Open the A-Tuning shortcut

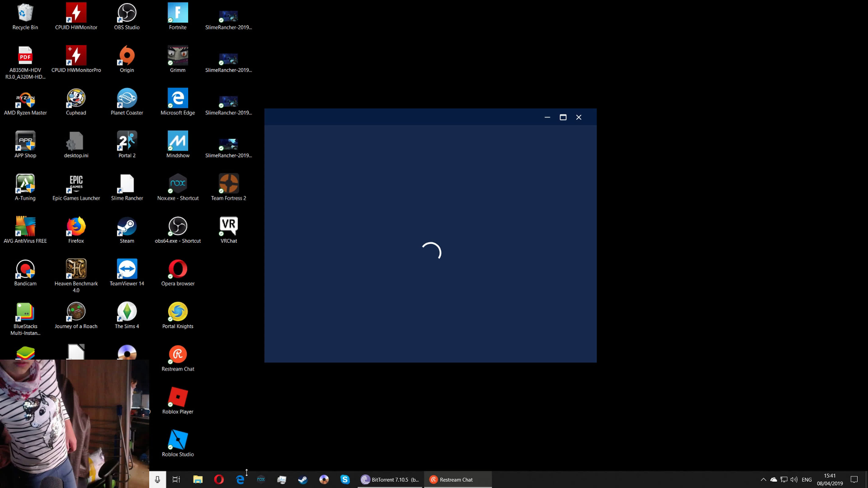(25, 188)
